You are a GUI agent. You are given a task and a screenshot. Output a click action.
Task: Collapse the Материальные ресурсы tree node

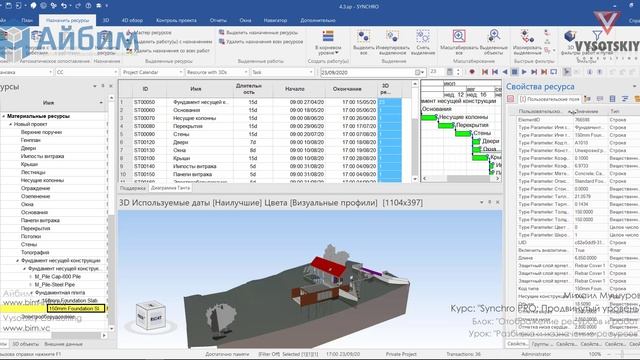pyautogui.click(x=4, y=116)
